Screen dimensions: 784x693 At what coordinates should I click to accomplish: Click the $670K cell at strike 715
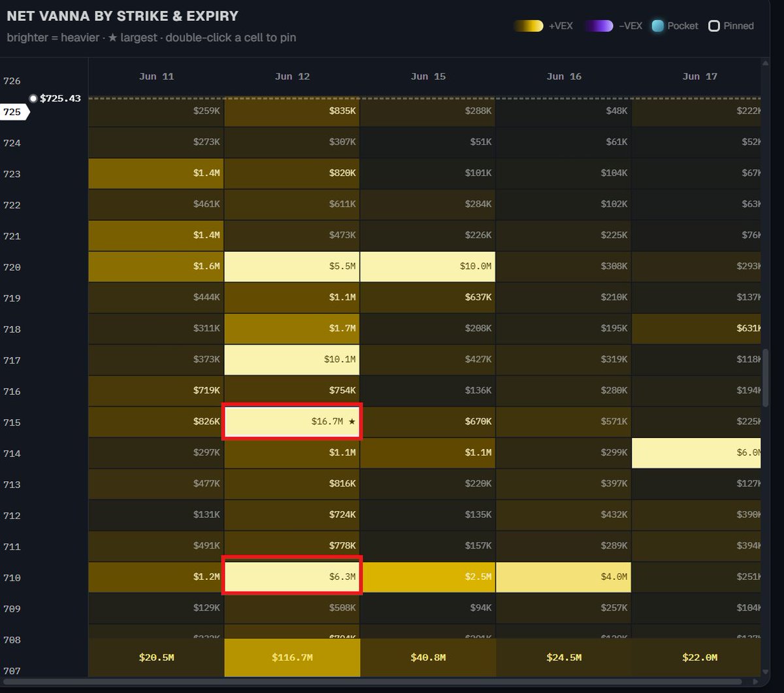coord(428,422)
